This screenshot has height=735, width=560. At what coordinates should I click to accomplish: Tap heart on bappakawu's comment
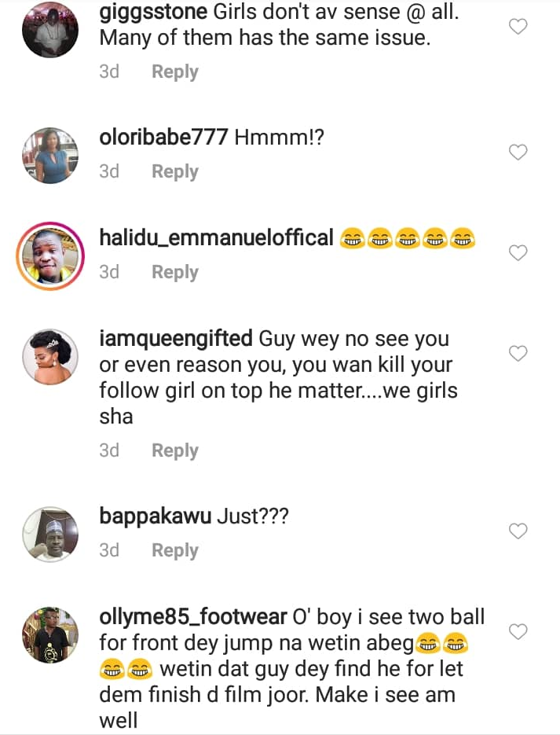click(x=518, y=532)
